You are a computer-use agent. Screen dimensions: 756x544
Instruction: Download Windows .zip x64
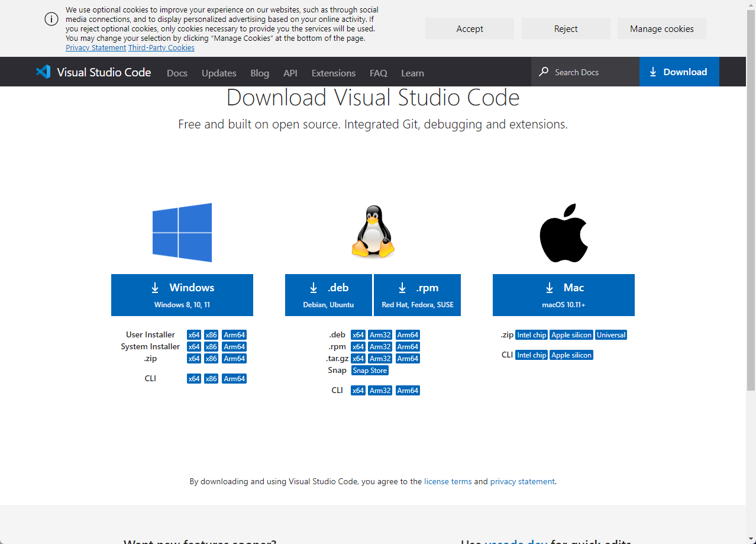tap(194, 359)
